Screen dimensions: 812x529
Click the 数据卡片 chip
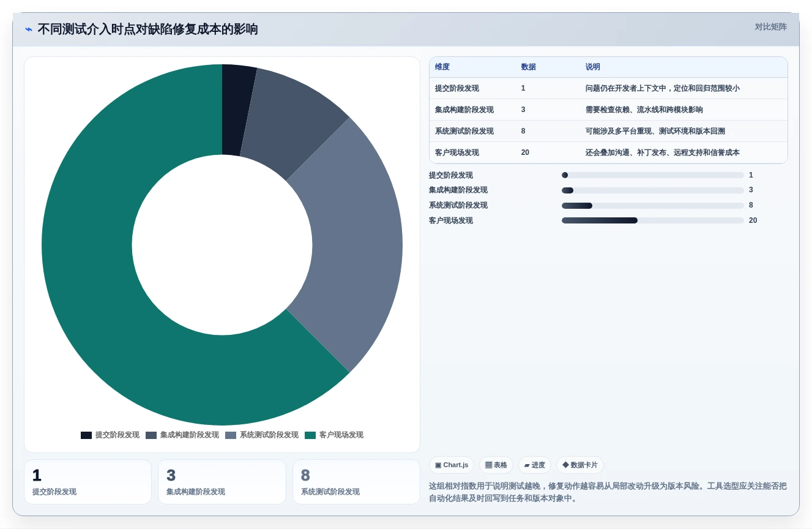click(x=579, y=465)
